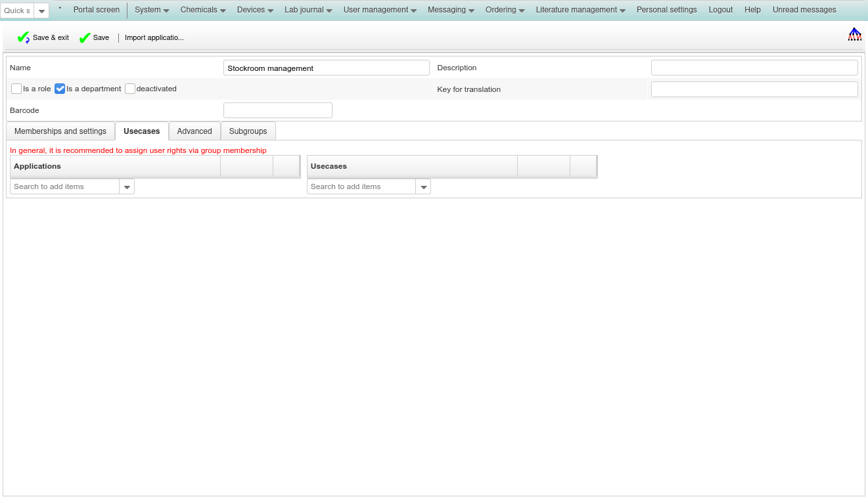
Task: Tick the 'deactivated' checkbox
Action: pyautogui.click(x=130, y=89)
